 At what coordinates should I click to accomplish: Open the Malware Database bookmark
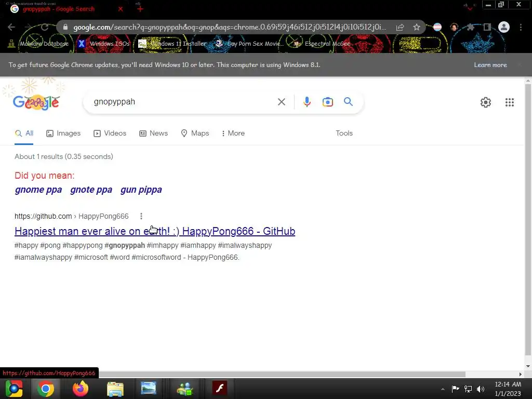38,44
